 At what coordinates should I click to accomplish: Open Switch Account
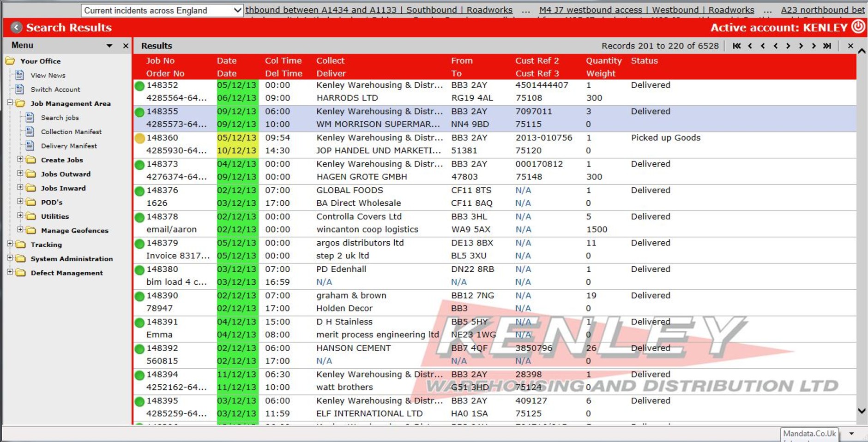55,90
